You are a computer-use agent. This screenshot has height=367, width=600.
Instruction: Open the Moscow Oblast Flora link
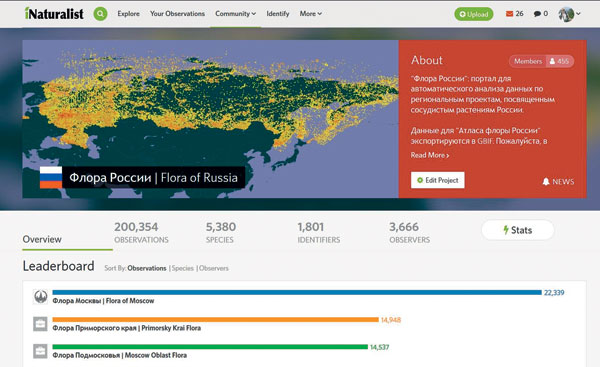click(x=120, y=355)
